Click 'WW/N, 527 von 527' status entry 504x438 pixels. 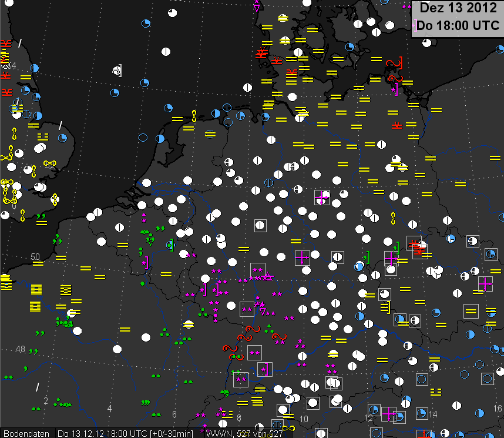pos(244,433)
